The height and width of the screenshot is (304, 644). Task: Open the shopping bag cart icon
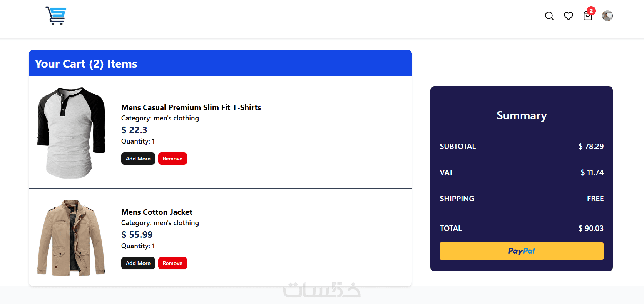[587, 17]
